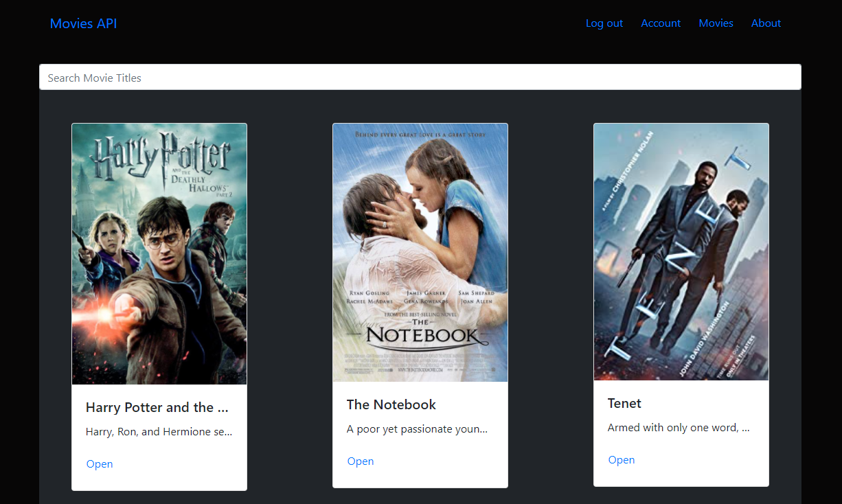Image resolution: width=842 pixels, height=504 pixels.
Task: Open the Tenet movie card
Action: point(622,460)
